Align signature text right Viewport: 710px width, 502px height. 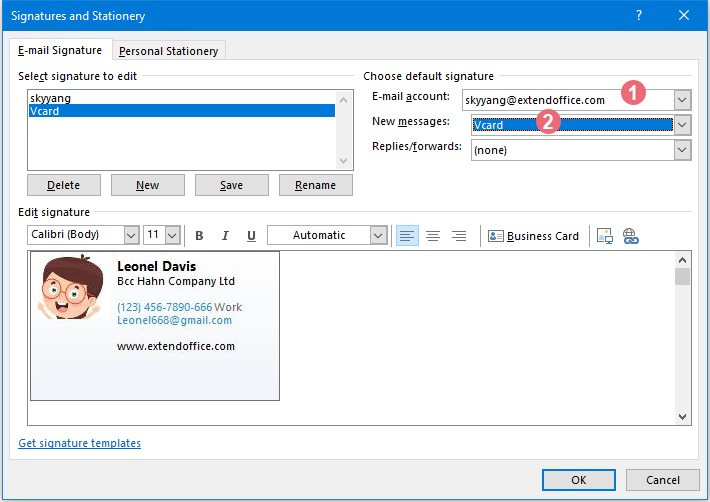[x=459, y=235]
